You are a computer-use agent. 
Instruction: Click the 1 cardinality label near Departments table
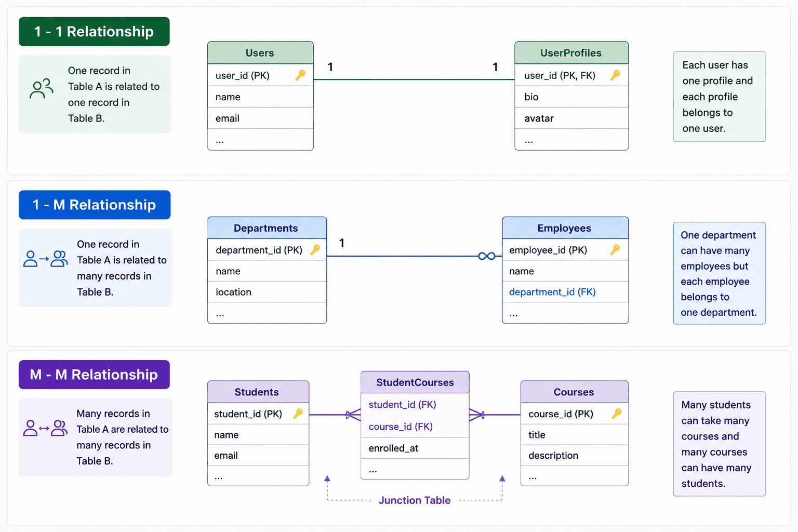click(x=342, y=243)
